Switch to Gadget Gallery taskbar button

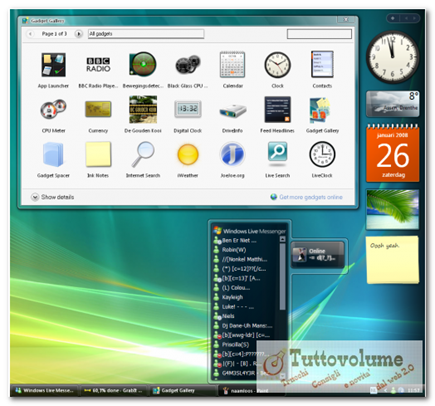[x=183, y=390]
